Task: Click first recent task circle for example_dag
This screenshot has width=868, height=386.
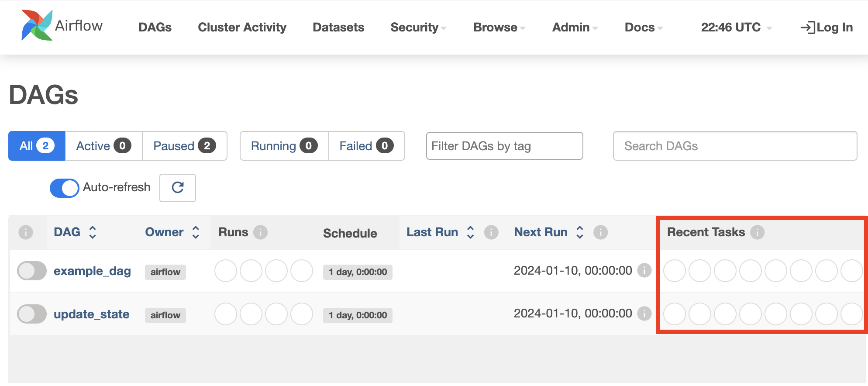Action: (675, 271)
